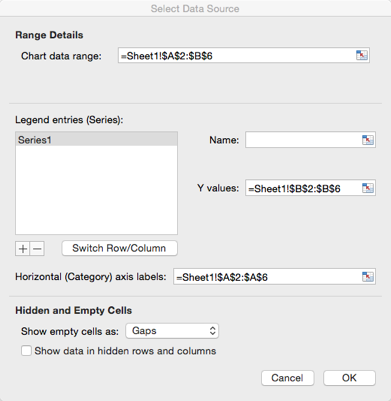
Task: Remove the series with the minus button
Action: click(37, 249)
